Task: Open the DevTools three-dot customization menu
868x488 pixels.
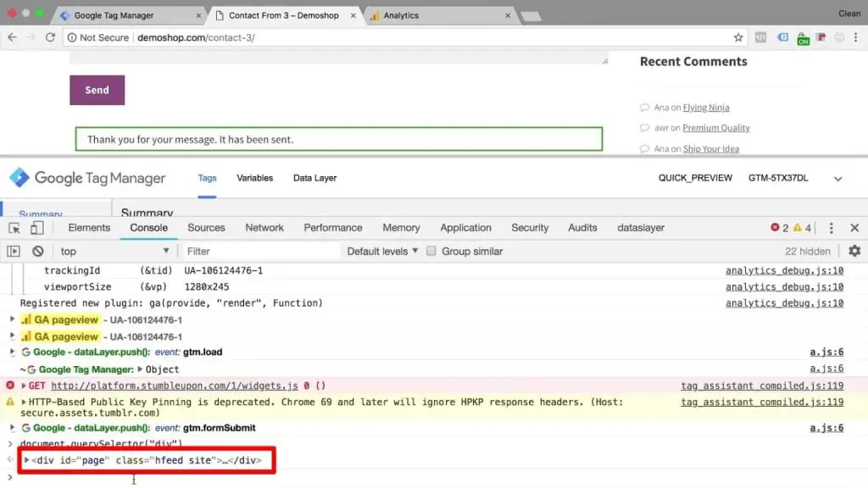Action: 832,227
